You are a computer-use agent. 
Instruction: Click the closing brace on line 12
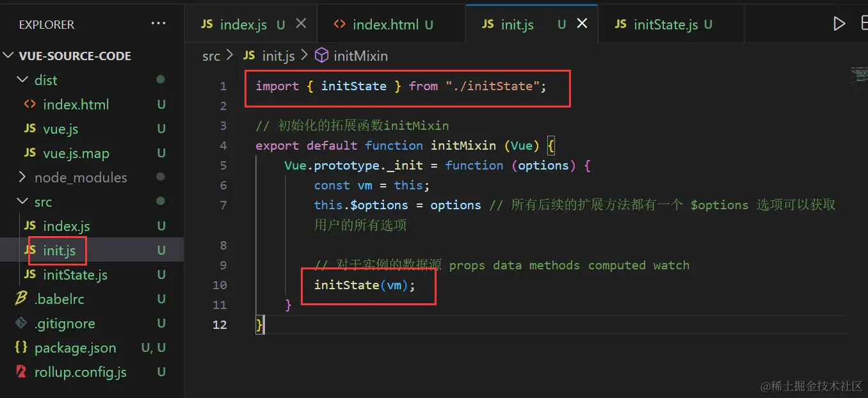(x=259, y=325)
